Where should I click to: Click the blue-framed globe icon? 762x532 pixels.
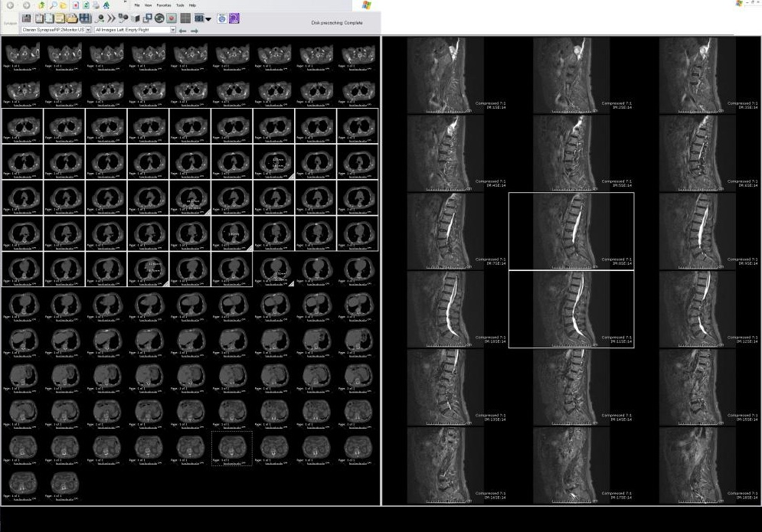pos(221,18)
